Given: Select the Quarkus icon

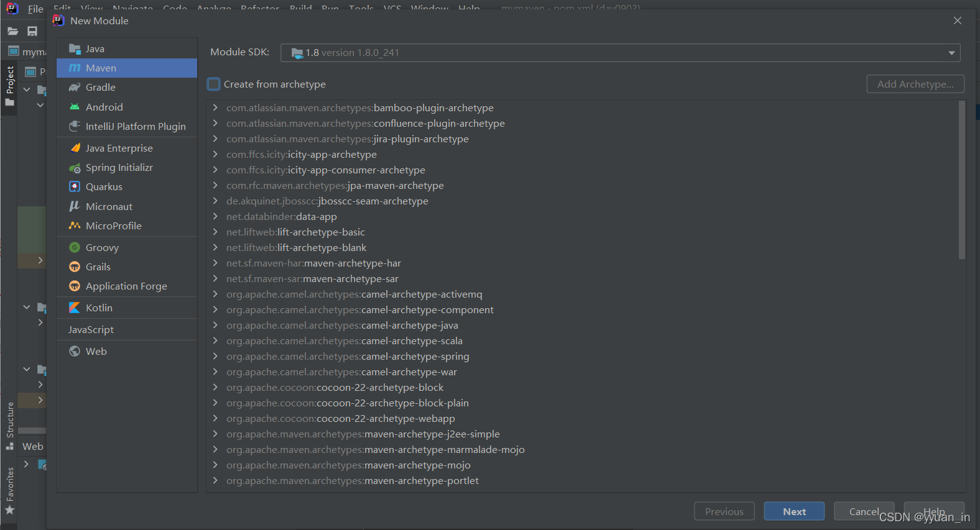Looking at the screenshot, I should (x=75, y=186).
